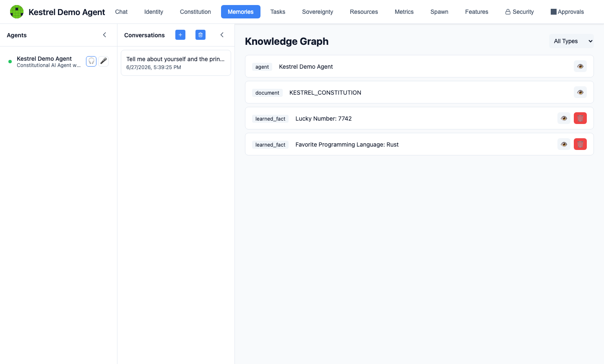604x364 pixels.
Task: Click the 'document' type tag
Action: pos(267,93)
